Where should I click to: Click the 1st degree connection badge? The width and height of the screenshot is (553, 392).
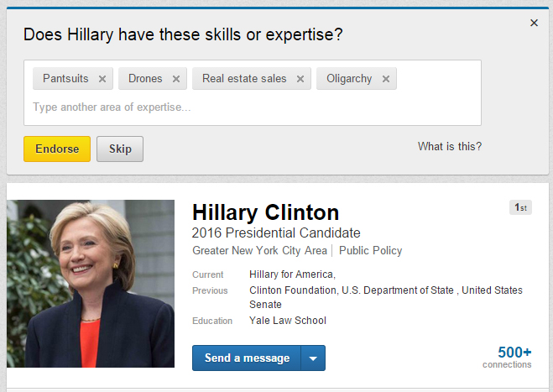pyautogui.click(x=520, y=208)
